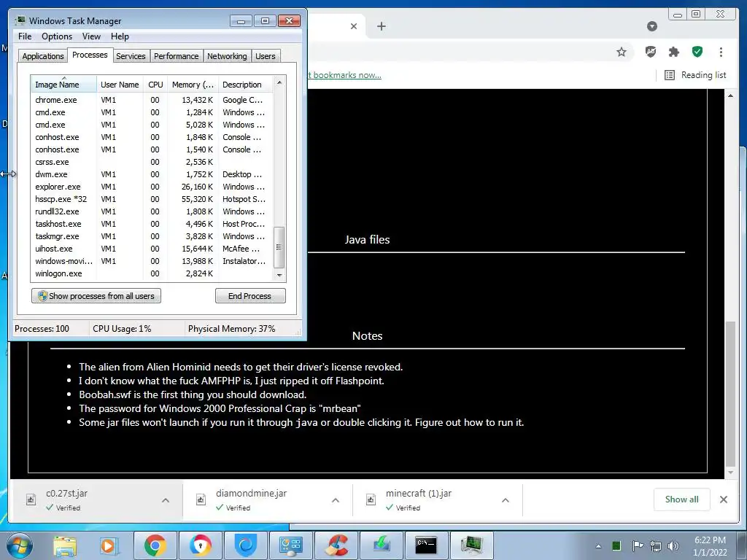The width and height of the screenshot is (747, 560).
Task: Show hidden system tray icons
Action: [598, 546]
